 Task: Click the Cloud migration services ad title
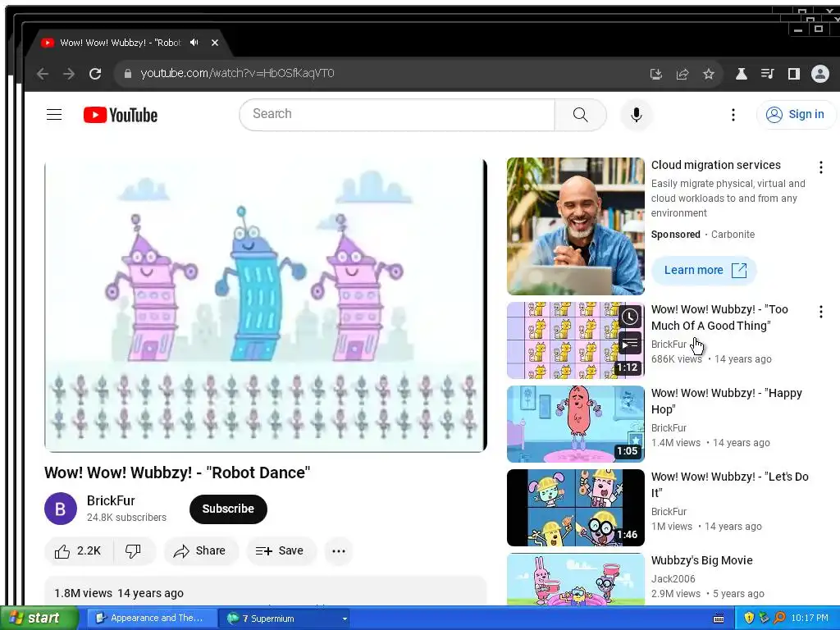tap(715, 165)
